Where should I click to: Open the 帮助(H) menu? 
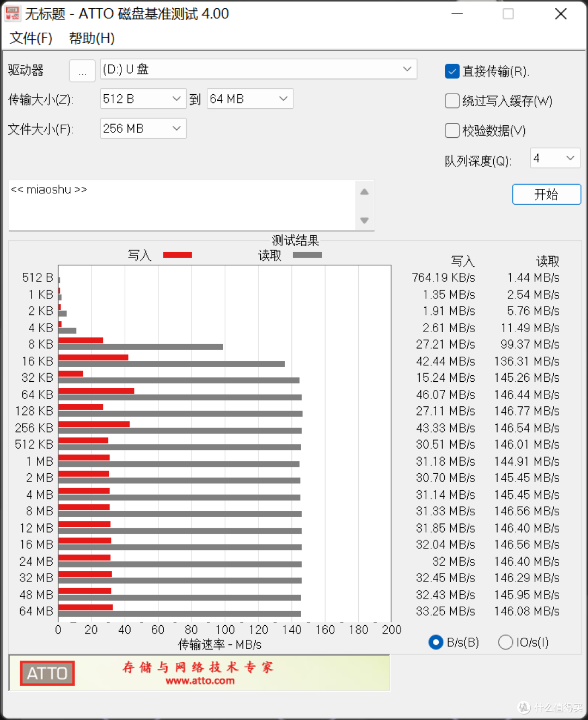click(x=91, y=38)
